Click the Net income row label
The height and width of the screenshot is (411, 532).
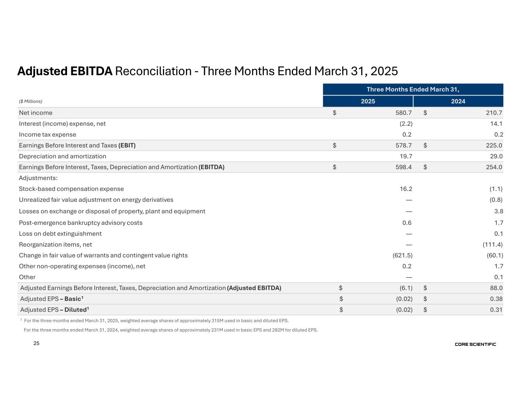tap(35, 113)
